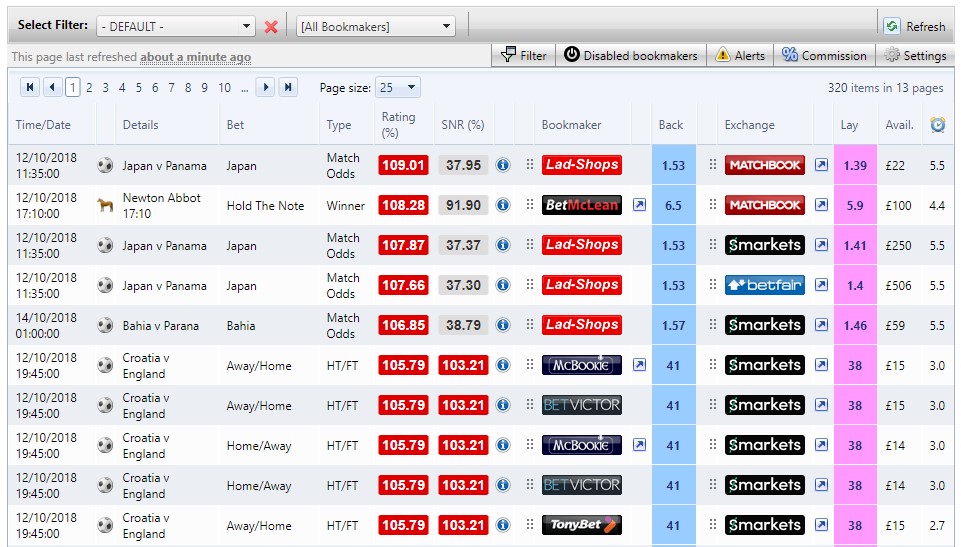This screenshot has height=547, width=961.
Task: Open the Alerts settings
Action: coord(740,56)
